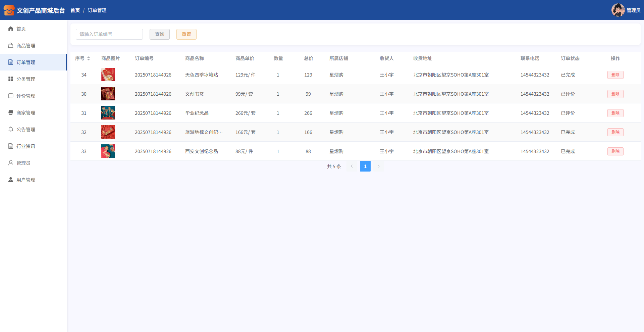Click the shopping bag icon for 商品管理

[11, 46]
